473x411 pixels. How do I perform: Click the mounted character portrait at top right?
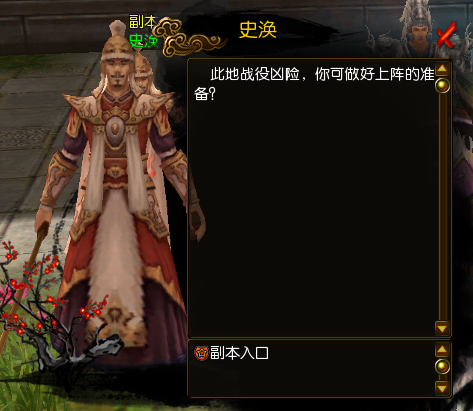(417, 30)
